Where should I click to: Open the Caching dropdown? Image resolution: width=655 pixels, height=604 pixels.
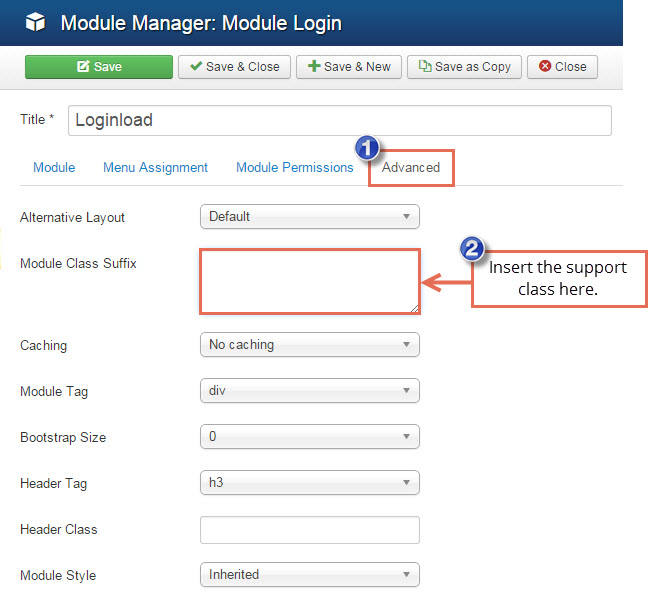(x=310, y=345)
